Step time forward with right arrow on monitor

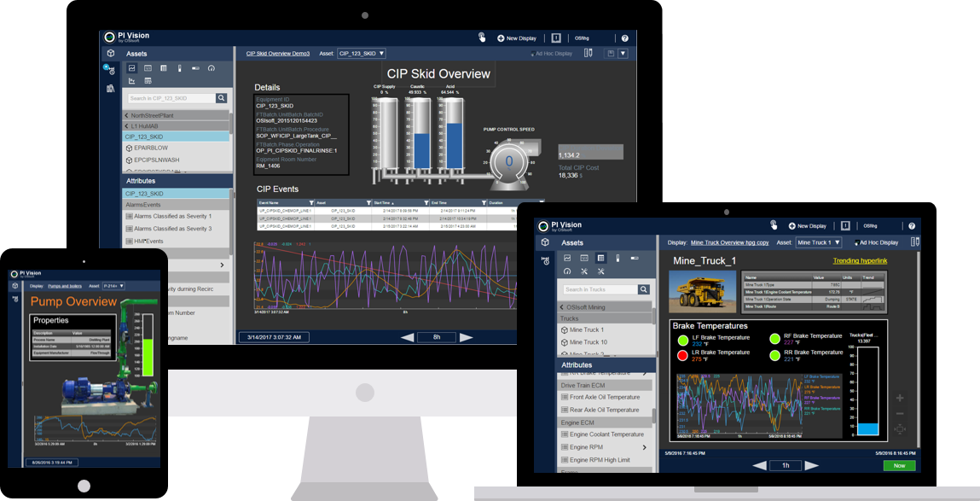[x=466, y=337]
